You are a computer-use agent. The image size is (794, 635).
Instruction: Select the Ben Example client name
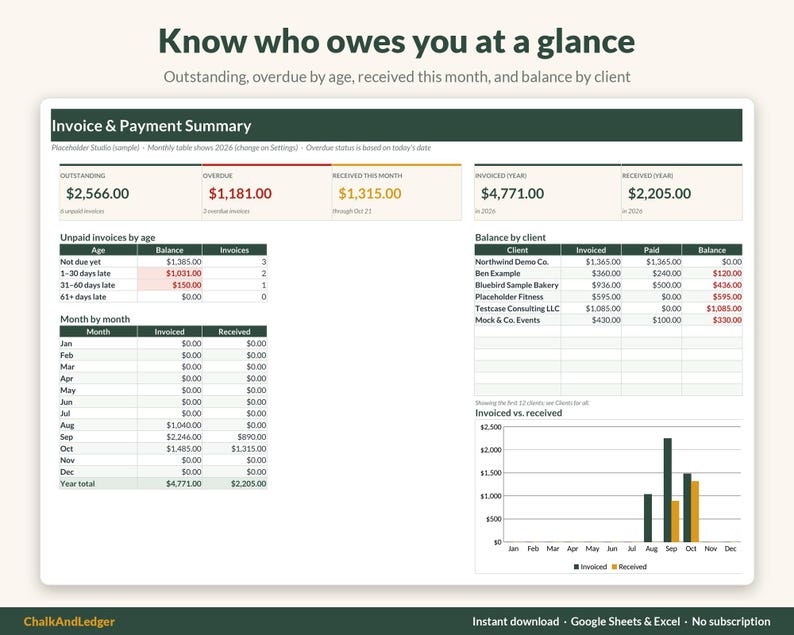click(x=498, y=273)
